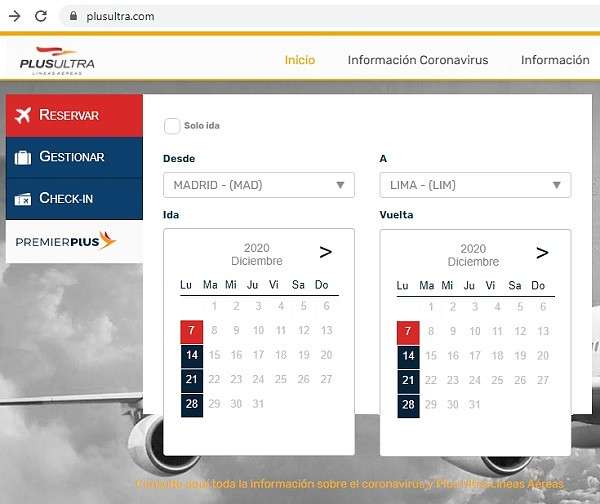The image size is (600, 504).
Task: Click day 13 in Vuelta calendar
Action: 543,331
